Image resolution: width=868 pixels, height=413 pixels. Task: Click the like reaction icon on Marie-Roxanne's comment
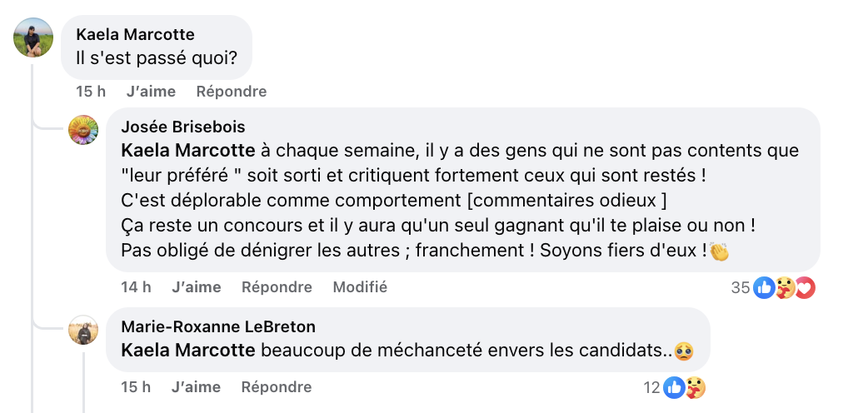[x=674, y=387]
